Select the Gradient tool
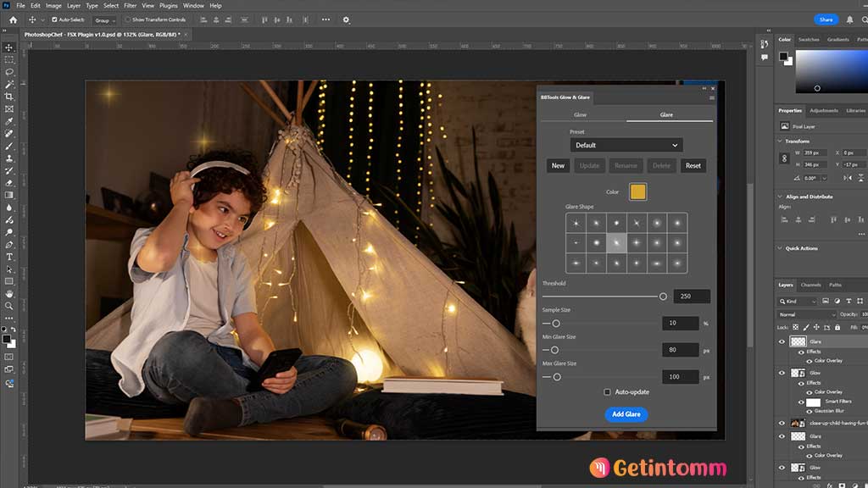The image size is (868, 488). tap(8, 196)
